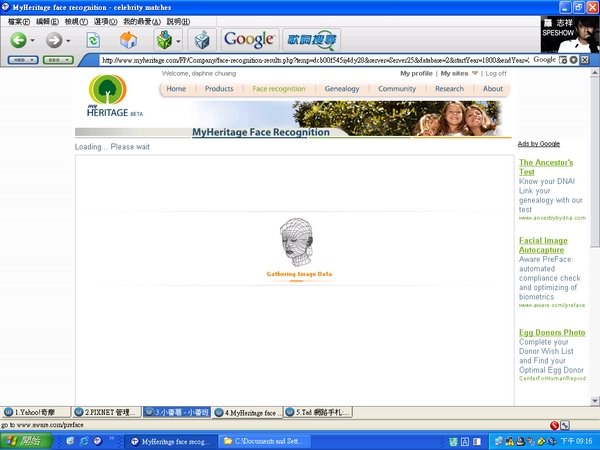Open the round down-arrow dropdown in address bar
The width and height of the screenshot is (600, 450).
[573, 60]
